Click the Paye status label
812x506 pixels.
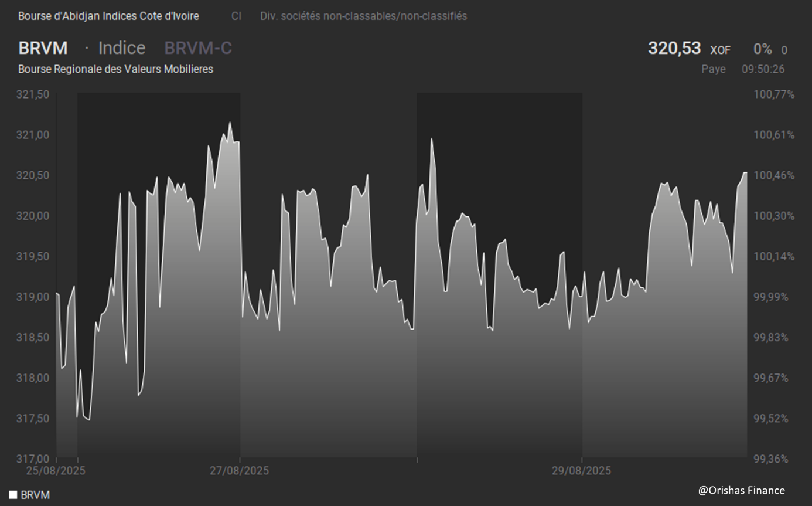pos(713,69)
